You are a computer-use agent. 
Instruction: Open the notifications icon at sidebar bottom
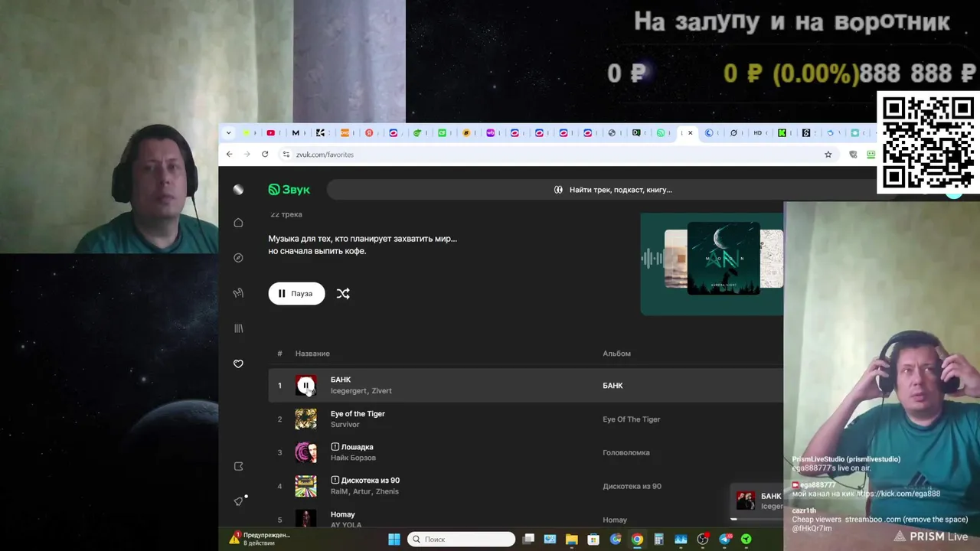click(x=239, y=501)
